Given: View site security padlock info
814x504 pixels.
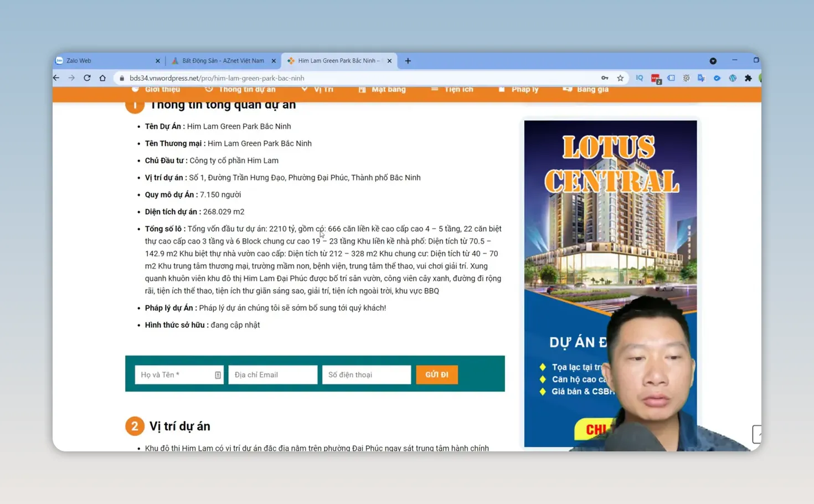Looking at the screenshot, I should [x=122, y=78].
